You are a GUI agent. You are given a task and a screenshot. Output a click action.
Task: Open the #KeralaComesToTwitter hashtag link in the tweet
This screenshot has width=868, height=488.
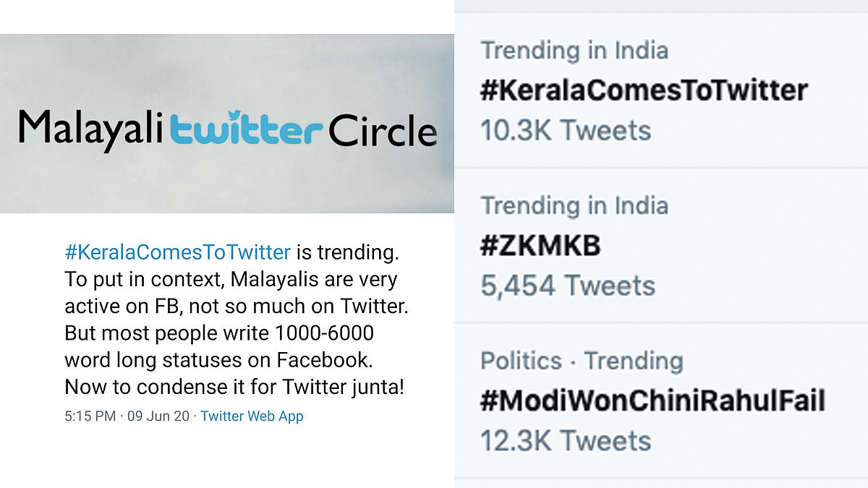177,252
